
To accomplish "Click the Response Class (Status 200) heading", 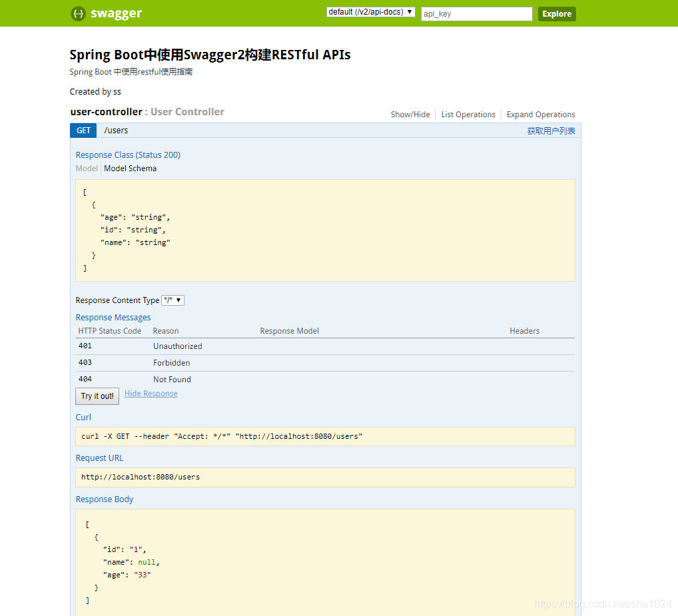I will 128,154.
